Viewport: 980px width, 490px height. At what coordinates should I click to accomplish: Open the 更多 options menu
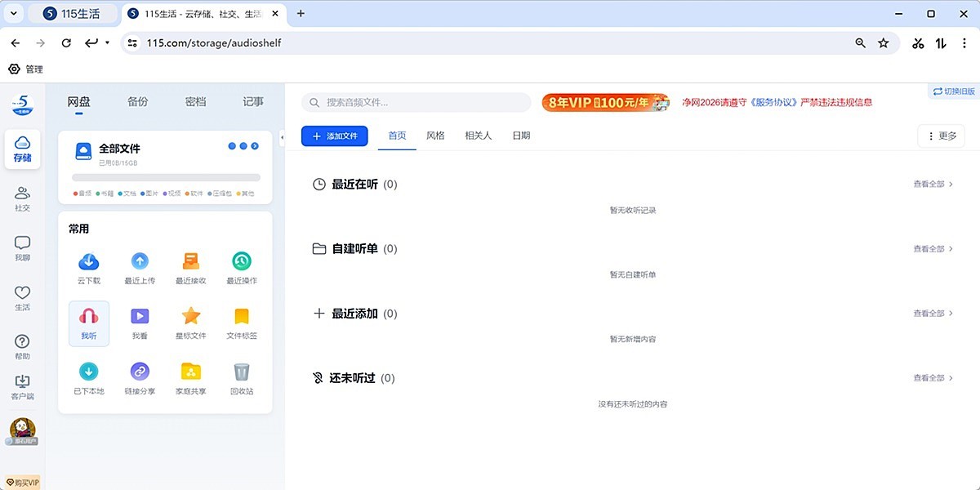pyautogui.click(x=941, y=136)
